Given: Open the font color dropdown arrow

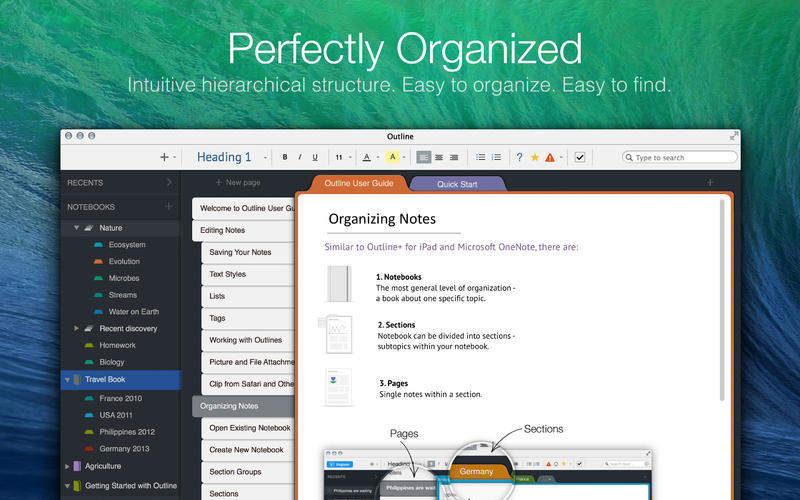Looking at the screenshot, I should [x=378, y=158].
